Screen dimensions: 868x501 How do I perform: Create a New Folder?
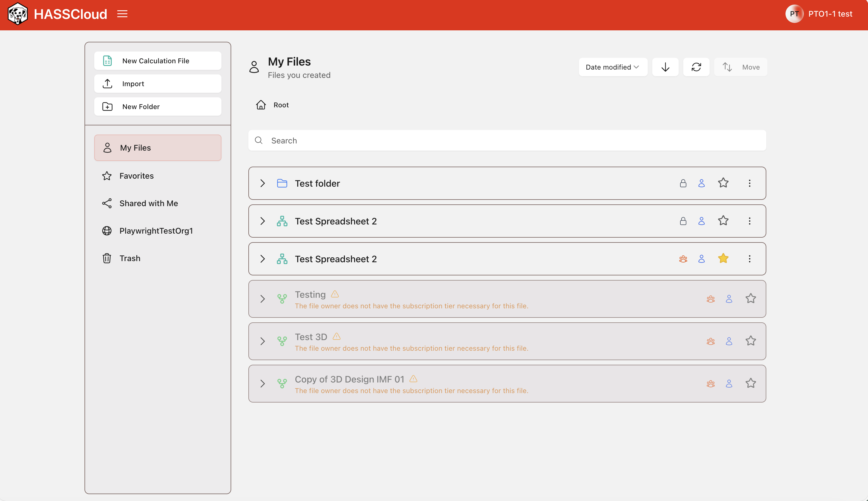(x=158, y=107)
